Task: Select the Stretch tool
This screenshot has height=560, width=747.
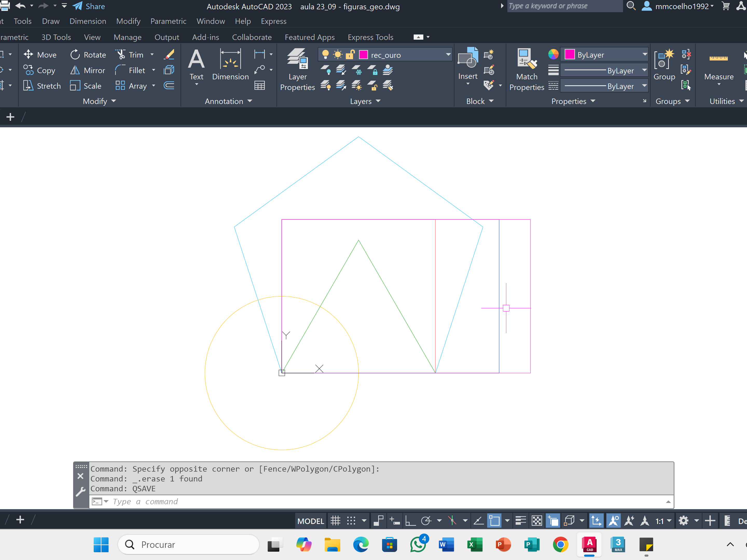Action: pos(42,86)
